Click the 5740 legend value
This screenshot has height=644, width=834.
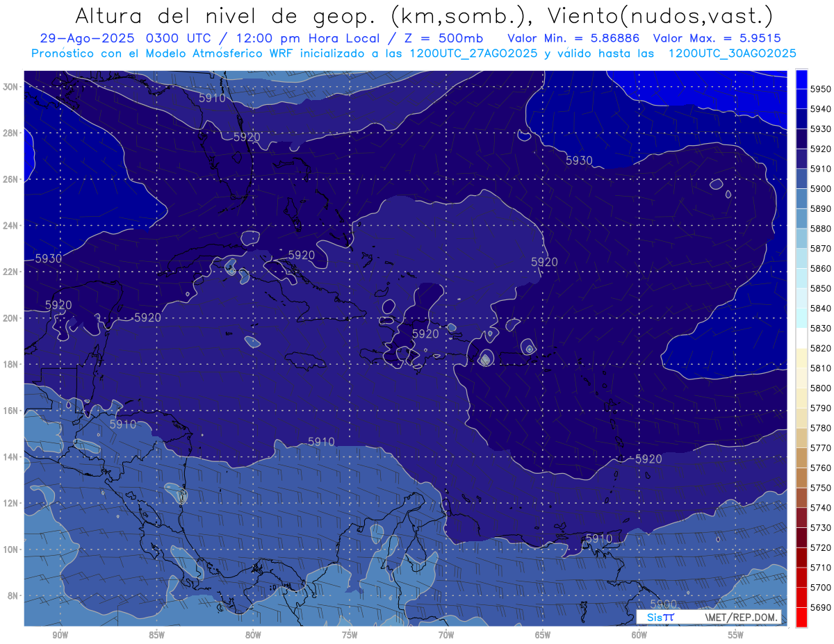pyautogui.click(x=821, y=507)
